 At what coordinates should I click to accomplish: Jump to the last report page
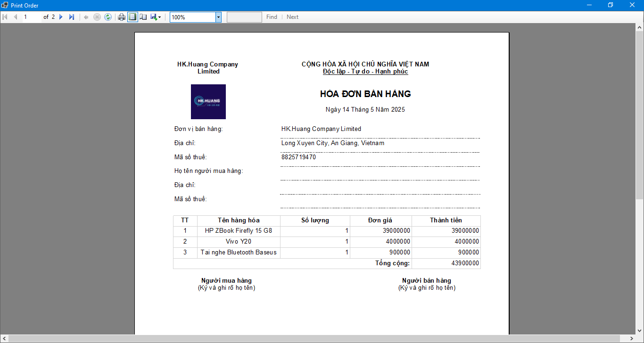coord(72,17)
